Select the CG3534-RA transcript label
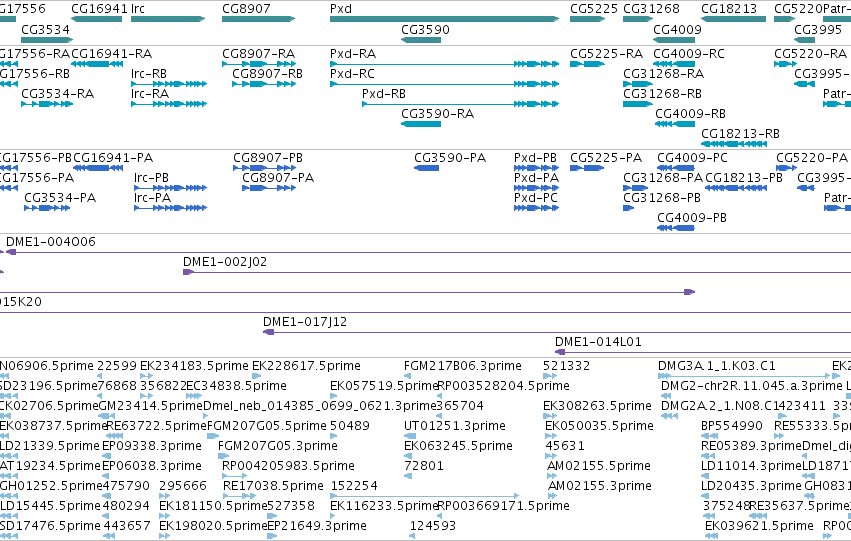 click(x=58, y=94)
